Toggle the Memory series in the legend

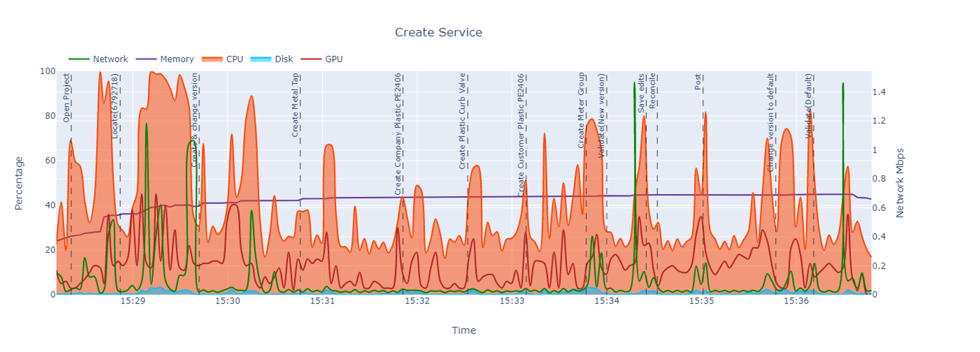[165, 59]
